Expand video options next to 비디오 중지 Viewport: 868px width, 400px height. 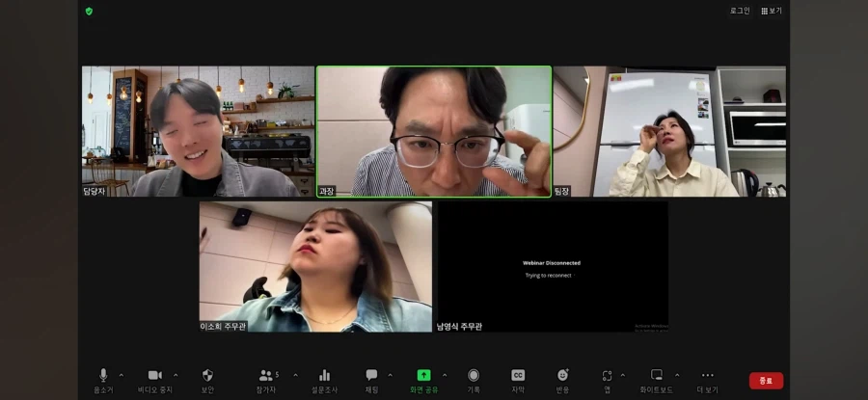pyautogui.click(x=176, y=375)
